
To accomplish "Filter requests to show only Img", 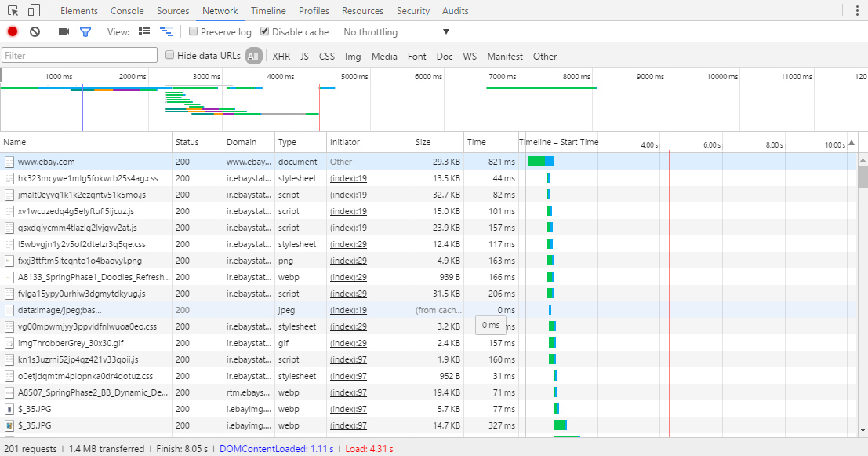I will (x=354, y=56).
